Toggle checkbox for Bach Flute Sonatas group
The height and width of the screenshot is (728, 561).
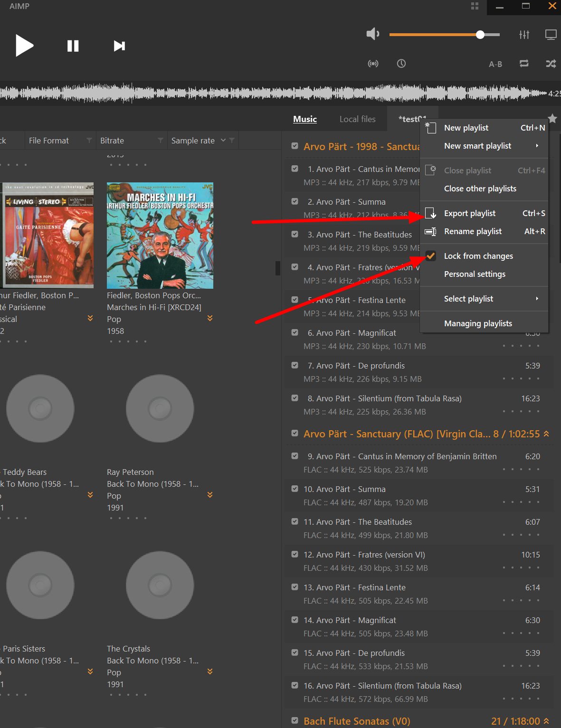click(295, 720)
